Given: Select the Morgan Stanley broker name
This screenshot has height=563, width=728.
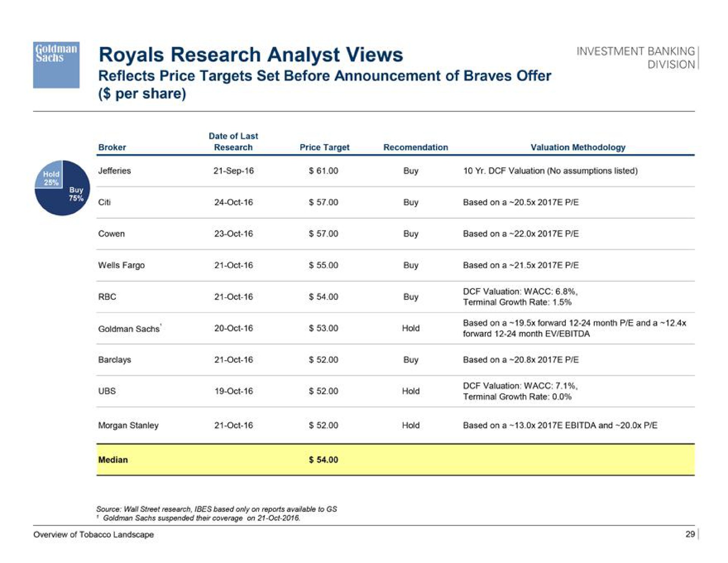Looking at the screenshot, I should (128, 425).
